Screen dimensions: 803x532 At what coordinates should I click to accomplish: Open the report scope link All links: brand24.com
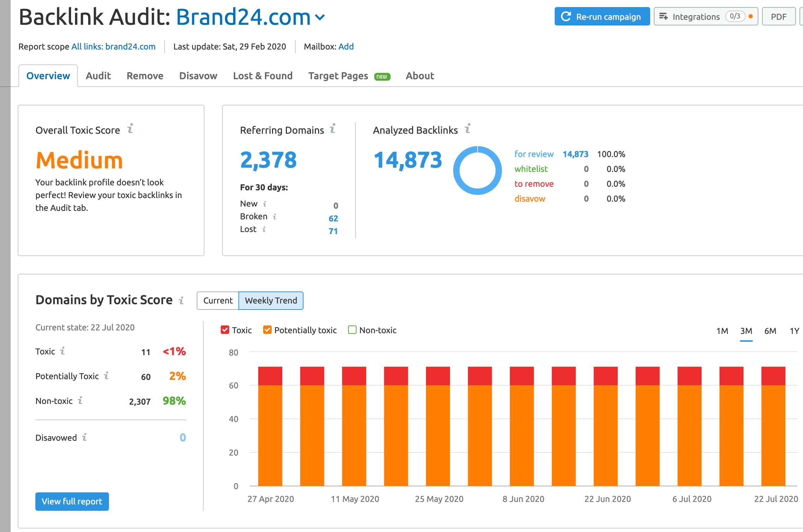click(113, 46)
